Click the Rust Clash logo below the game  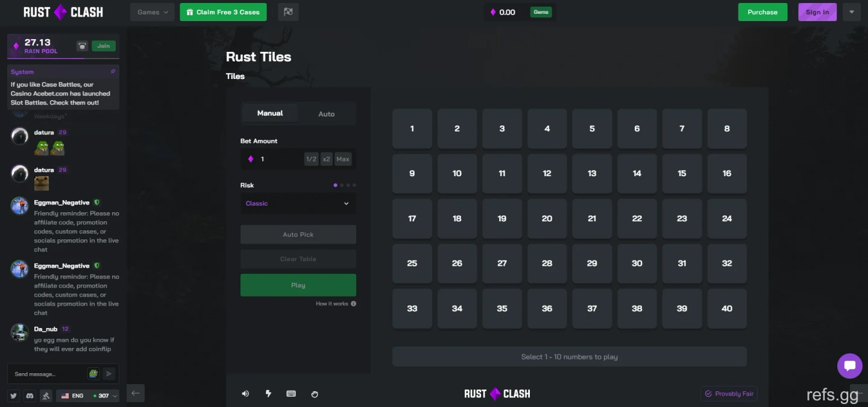pyautogui.click(x=497, y=394)
